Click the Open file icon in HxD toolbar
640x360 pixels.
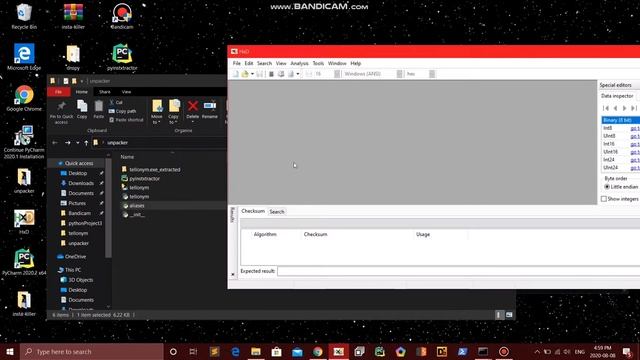[x=244, y=74]
